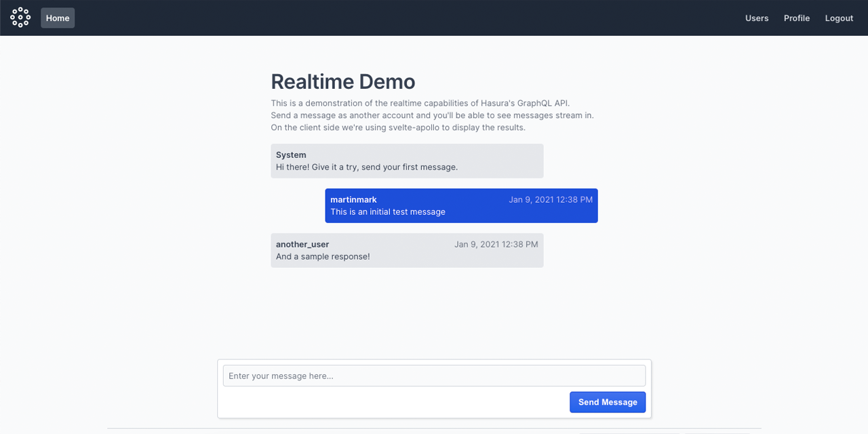Select the System welcome message bubble
The height and width of the screenshot is (434, 868).
coord(407,161)
